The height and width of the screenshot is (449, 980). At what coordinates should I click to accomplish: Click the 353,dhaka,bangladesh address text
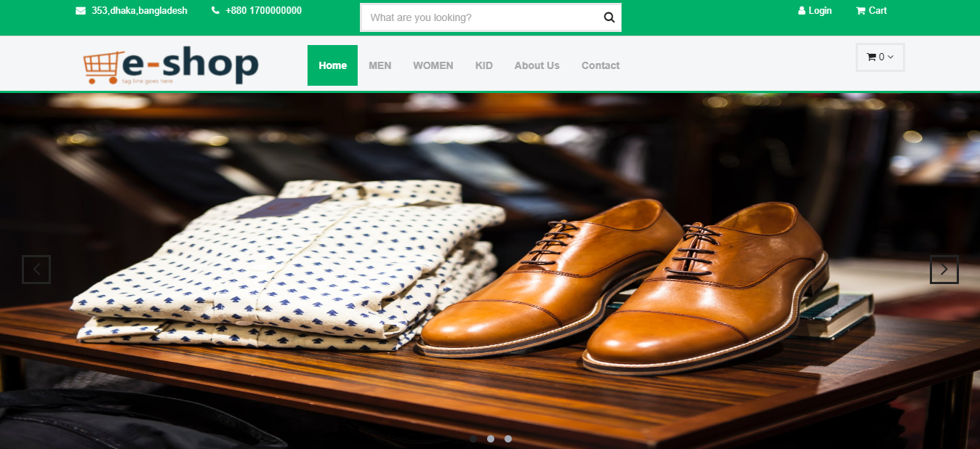pyautogui.click(x=140, y=11)
